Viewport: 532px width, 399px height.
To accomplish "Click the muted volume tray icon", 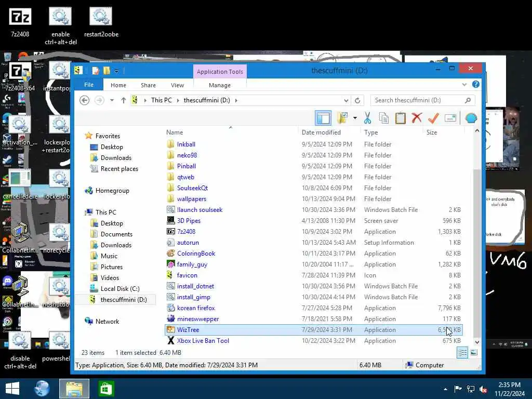I will 483,389.
